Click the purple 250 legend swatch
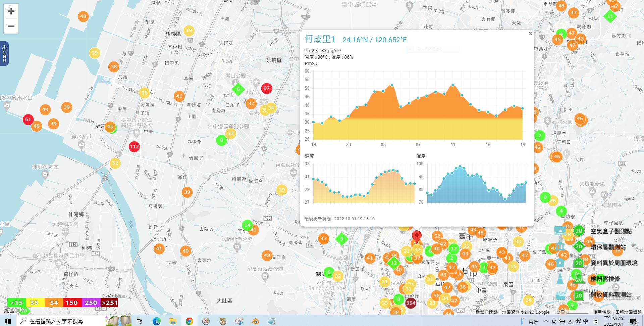644x326 pixels. 91,302
